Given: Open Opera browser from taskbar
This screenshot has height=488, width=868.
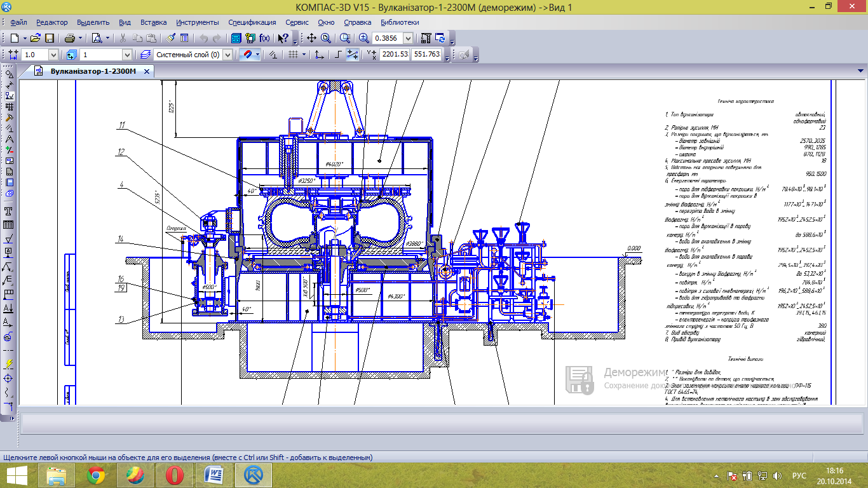Looking at the screenshot, I should [x=175, y=475].
